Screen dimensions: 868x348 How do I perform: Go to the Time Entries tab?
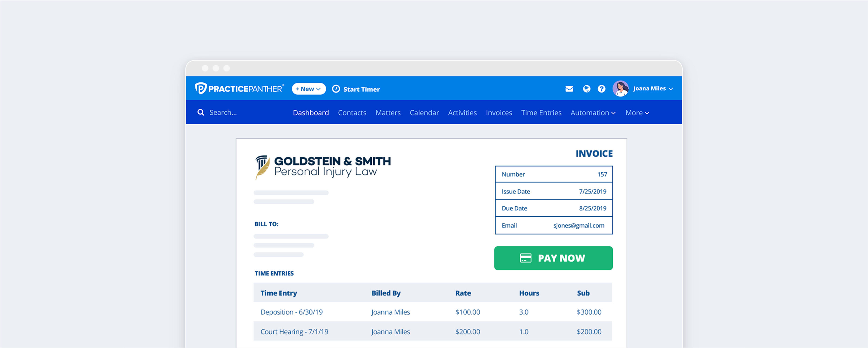541,113
